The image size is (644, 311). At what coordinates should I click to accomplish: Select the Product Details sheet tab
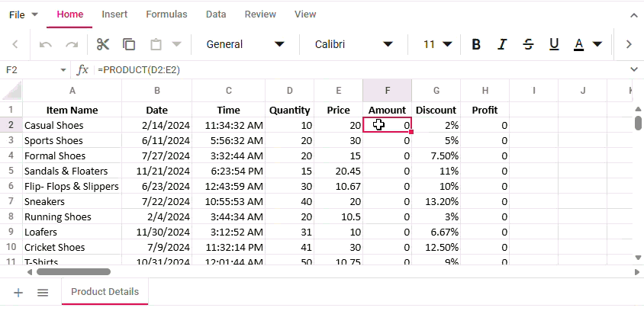[x=105, y=292]
